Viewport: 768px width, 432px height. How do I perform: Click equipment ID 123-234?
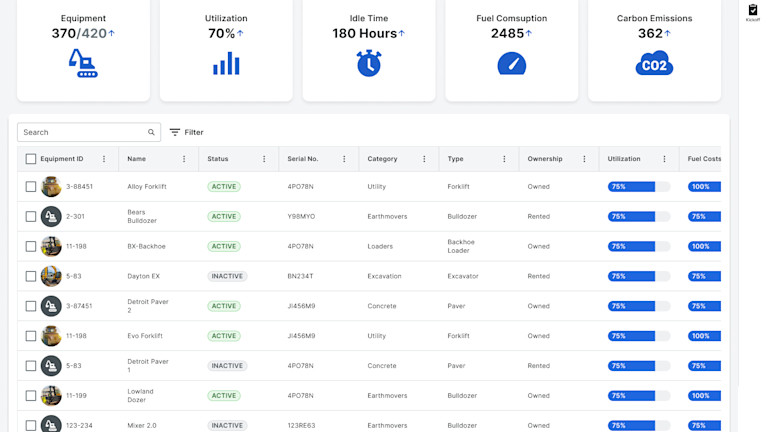point(79,426)
